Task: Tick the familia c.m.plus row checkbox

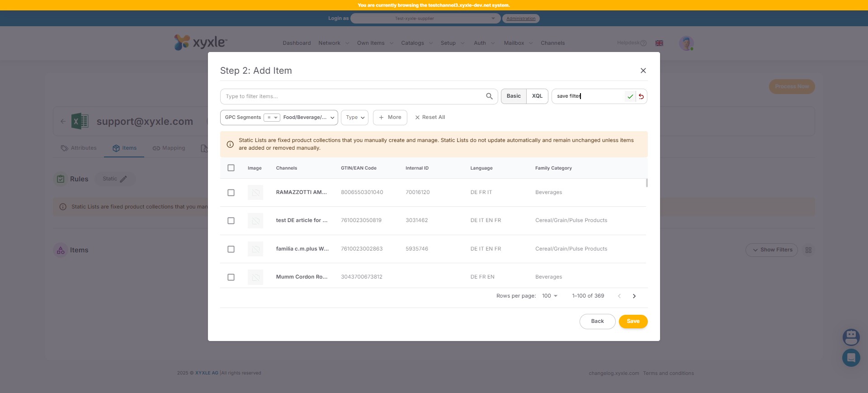Action: [x=231, y=249]
